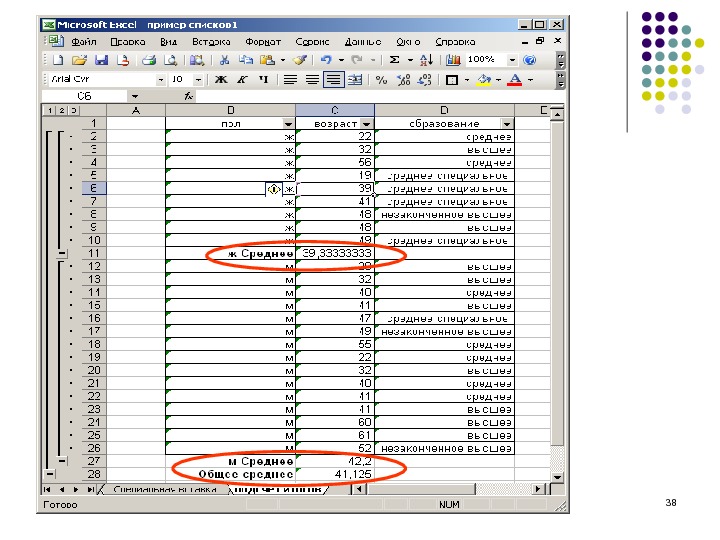Open the Данные menu

click(362, 42)
